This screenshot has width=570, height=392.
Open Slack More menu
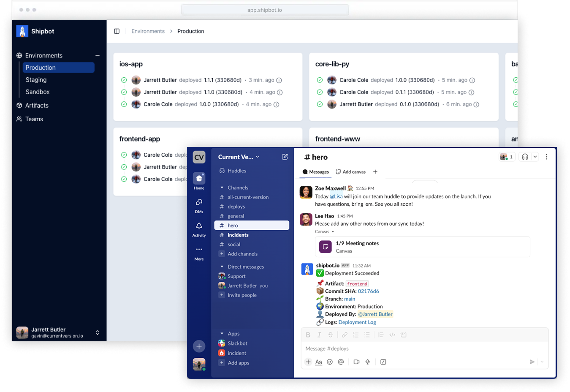click(199, 253)
